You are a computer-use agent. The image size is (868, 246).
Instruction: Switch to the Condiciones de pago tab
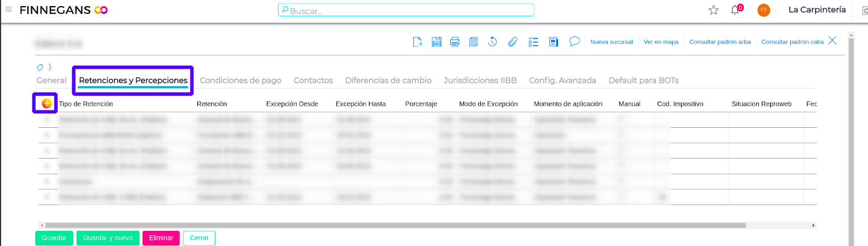(240, 80)
